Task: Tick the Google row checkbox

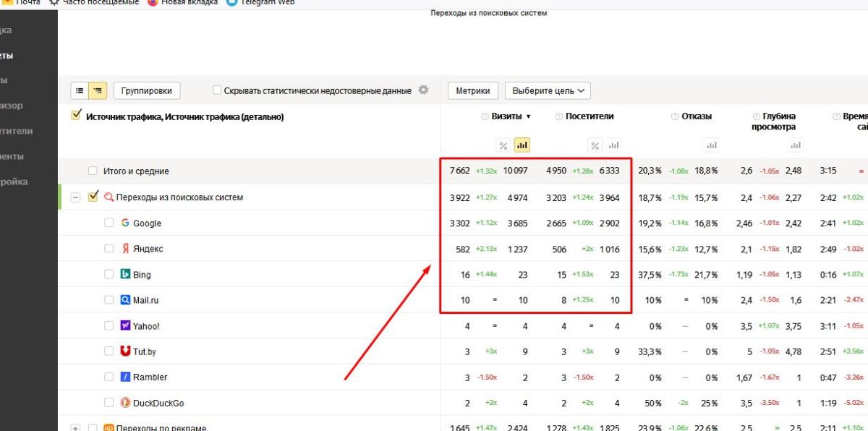Action: pyautogui.click(x=109, y=223)
